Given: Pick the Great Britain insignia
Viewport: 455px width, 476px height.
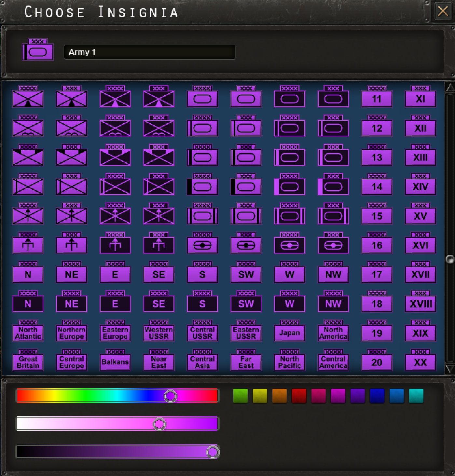Looking at the screenshot, I should click(x=28, y=360).
